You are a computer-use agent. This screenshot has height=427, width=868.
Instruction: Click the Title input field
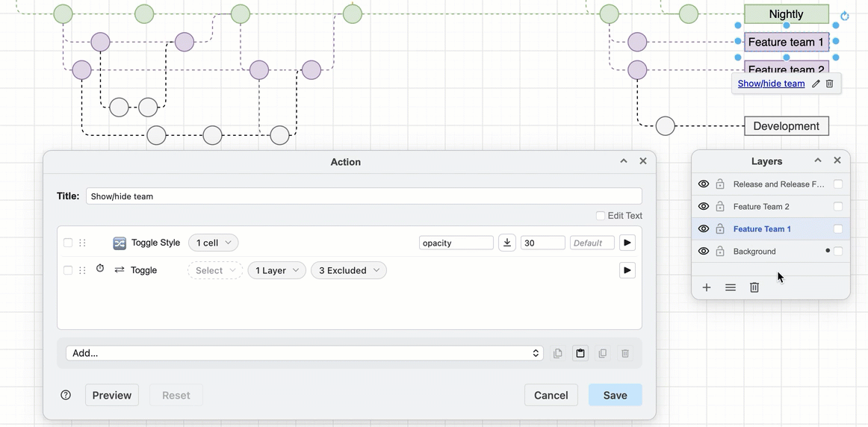click(364, 196)
